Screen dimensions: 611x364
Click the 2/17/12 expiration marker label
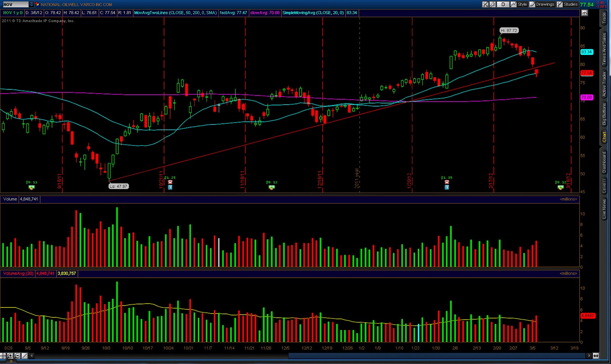coord(491,181)
